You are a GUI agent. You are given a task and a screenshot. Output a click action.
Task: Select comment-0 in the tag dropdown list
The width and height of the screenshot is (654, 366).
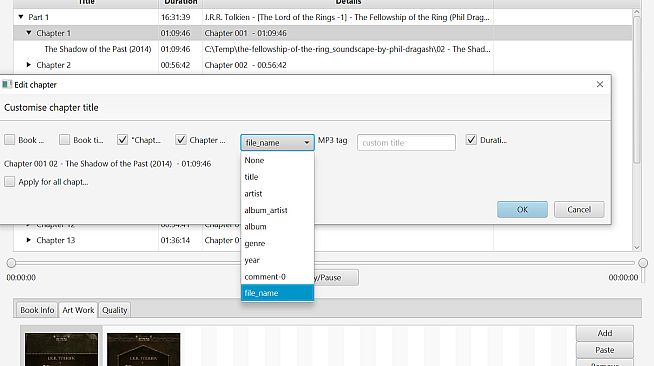[x=277, y=276]
